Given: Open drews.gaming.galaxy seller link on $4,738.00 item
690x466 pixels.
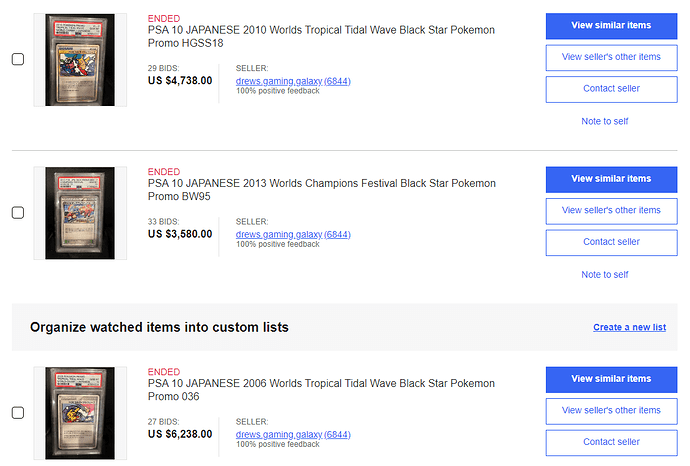Looking at the screenshot, I should [x=293, y=81].
